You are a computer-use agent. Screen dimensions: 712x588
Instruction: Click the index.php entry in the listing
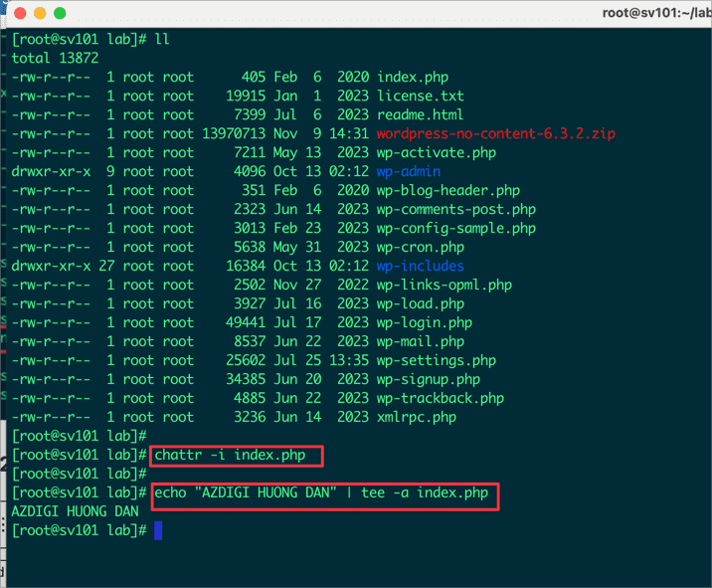click(x=413, y=78)
